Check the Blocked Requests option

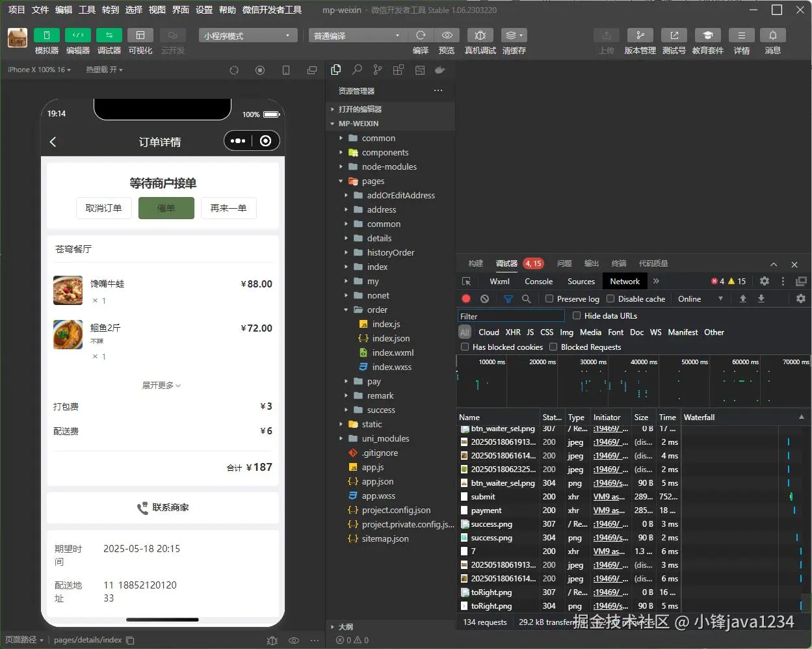point(553,347)
